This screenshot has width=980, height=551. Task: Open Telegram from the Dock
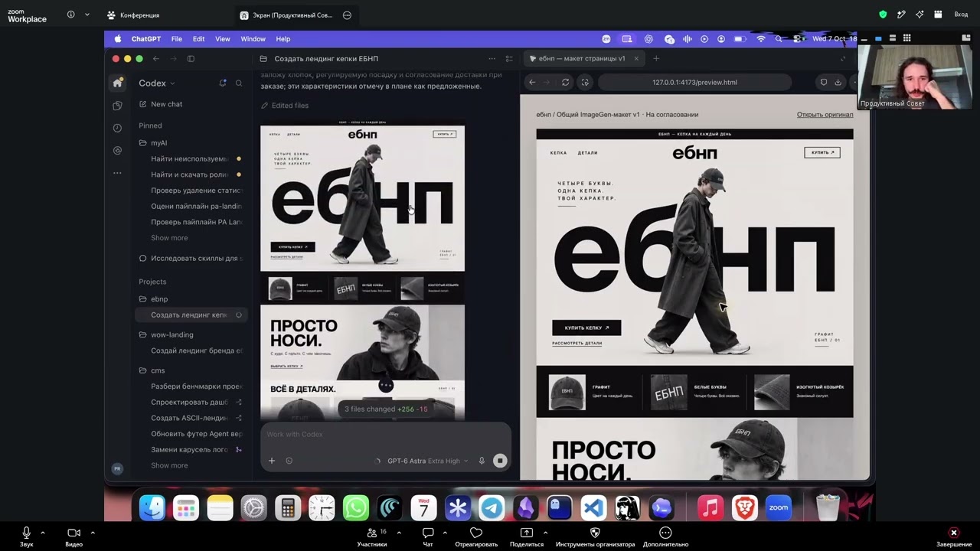(x=492, y=508)
